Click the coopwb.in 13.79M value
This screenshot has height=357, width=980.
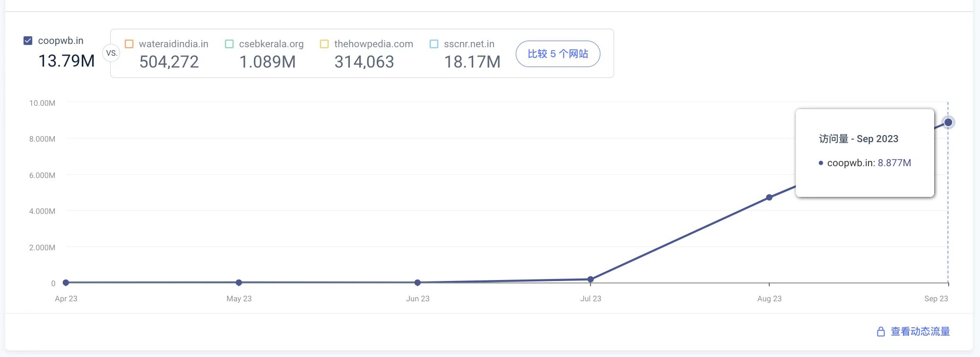pos(67,61)
